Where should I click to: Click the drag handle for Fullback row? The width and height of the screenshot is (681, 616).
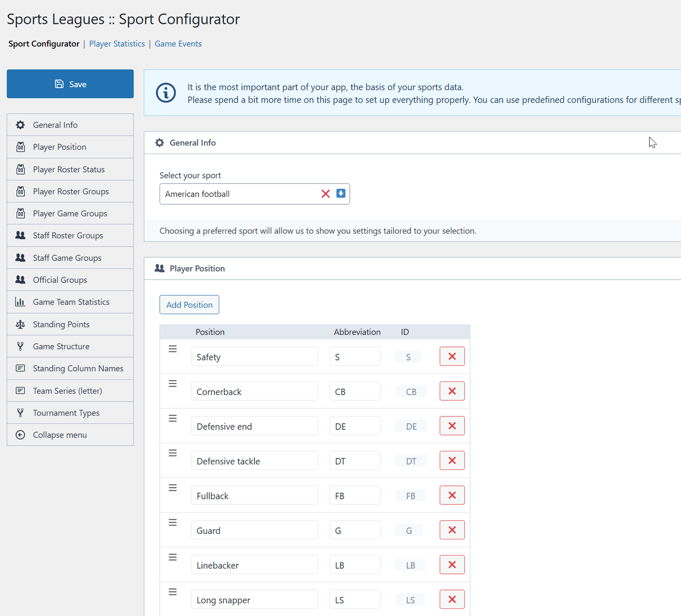(172, 488)
